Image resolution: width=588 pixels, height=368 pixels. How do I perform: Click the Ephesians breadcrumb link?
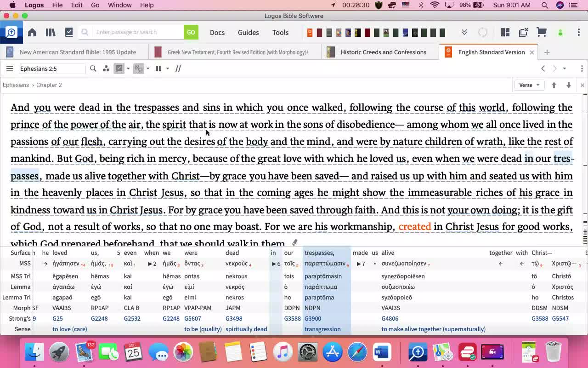(16, 85)
